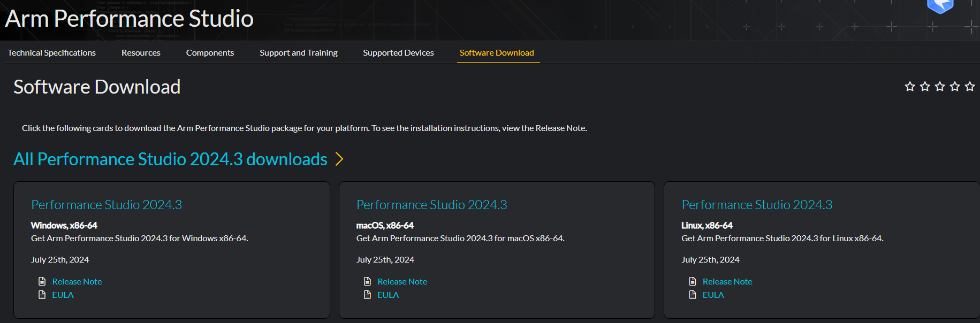
Task: Click the document icon beside Windows EULA
Action: click(42, 295)
